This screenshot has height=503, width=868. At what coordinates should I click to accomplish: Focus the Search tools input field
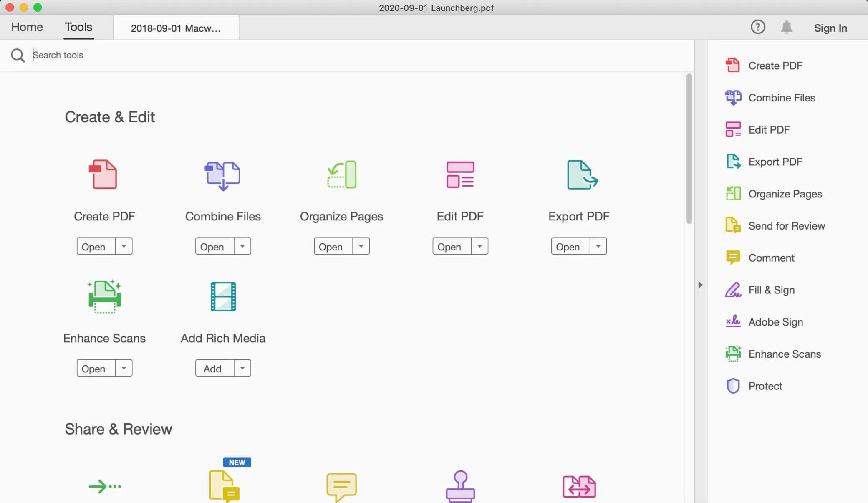point(250,55)
